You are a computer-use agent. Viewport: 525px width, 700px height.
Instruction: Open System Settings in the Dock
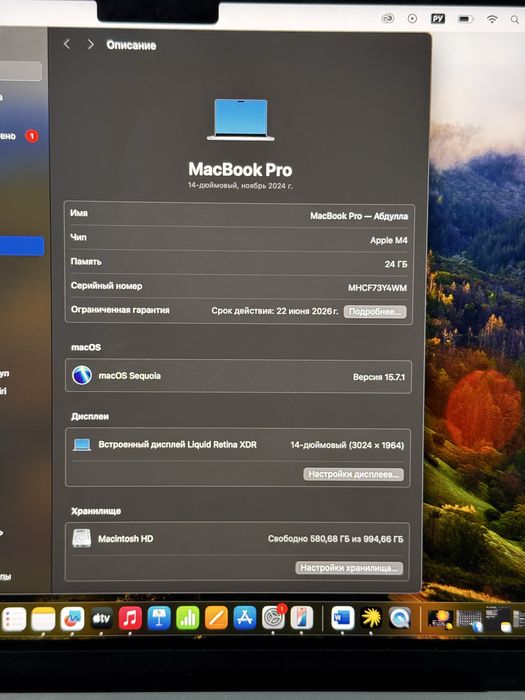[x=273, y=618]
